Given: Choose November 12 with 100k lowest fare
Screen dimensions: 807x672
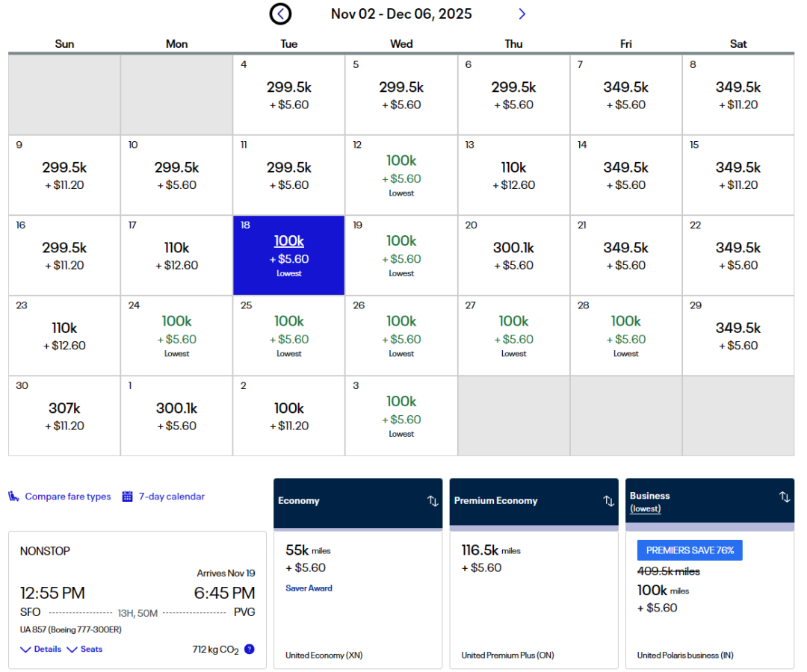Looking at the screenshot, I should click(401, 175).
